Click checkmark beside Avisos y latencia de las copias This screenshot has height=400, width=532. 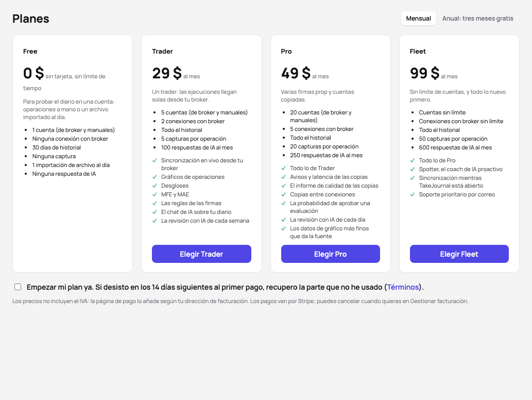click(283, 177)
